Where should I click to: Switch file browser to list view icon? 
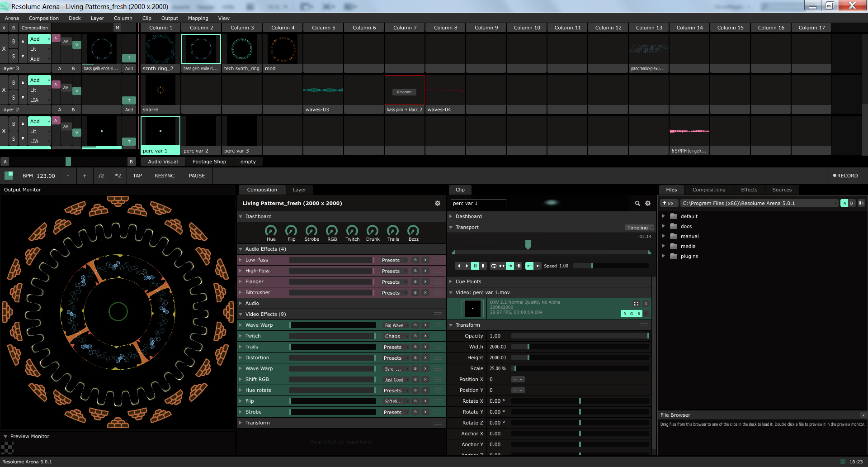click(x=861, y=203)
